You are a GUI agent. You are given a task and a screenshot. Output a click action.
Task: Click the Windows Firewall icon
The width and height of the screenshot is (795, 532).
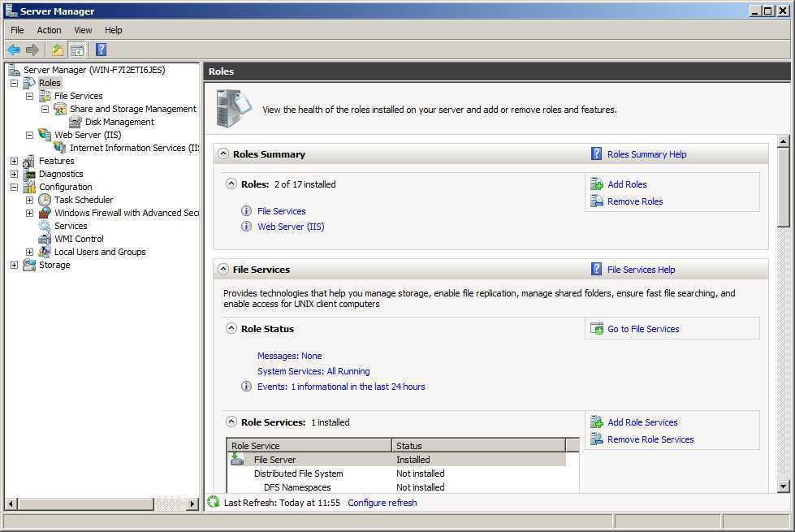[x=45, y=213]
